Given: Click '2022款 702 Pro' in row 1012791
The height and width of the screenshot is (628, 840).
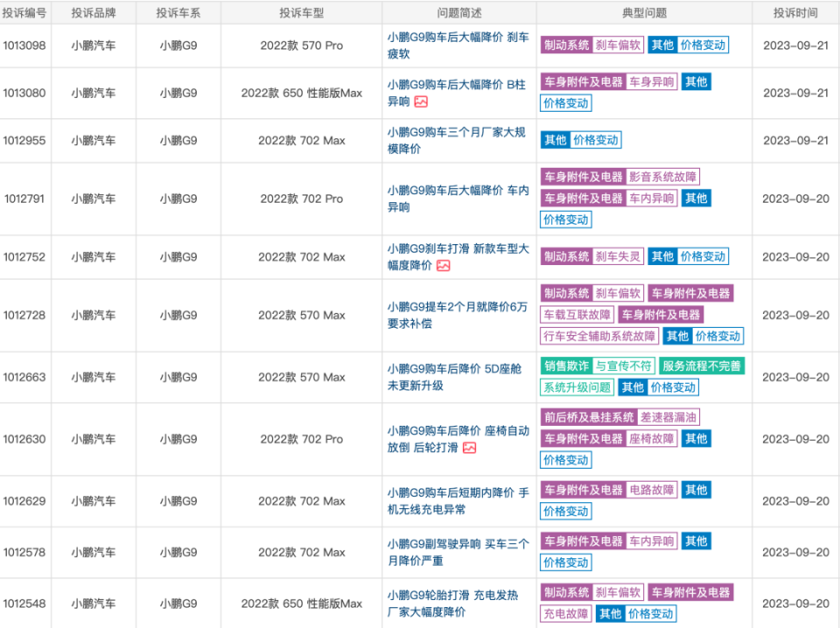Looking at the screenshot, I should coord(302,199).
